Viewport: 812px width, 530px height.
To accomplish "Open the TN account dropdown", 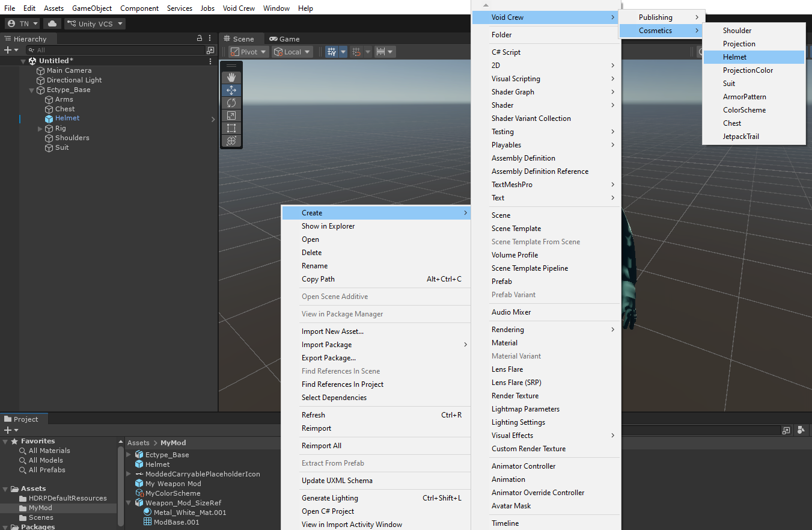I will [x=22, y=23].
